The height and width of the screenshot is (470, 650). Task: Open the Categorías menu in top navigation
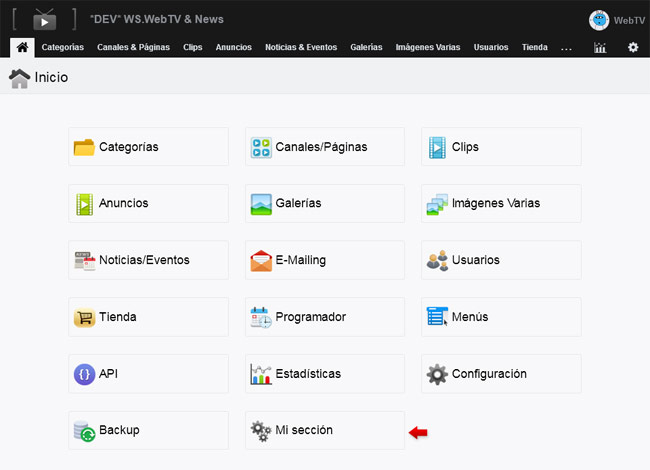[63, 47]
